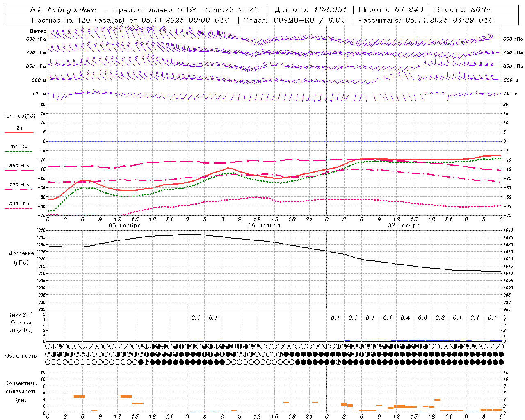Click the Ветер panel label
The image size is (525, 420).
click(38, 31)
